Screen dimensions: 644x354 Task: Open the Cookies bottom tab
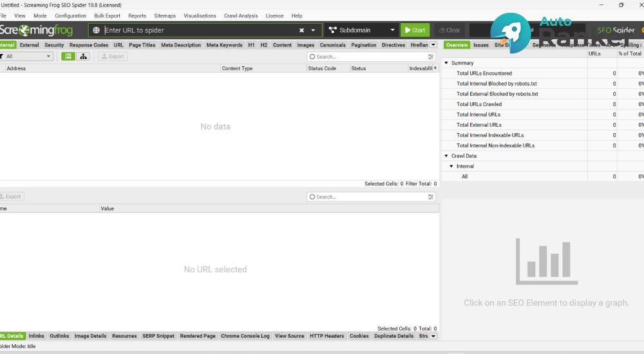[359, 336]
